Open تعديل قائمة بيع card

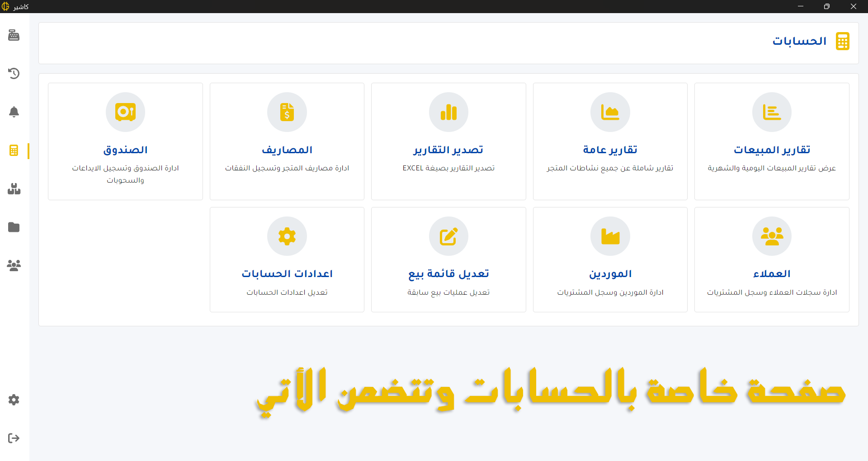click(x=448, y=259)
